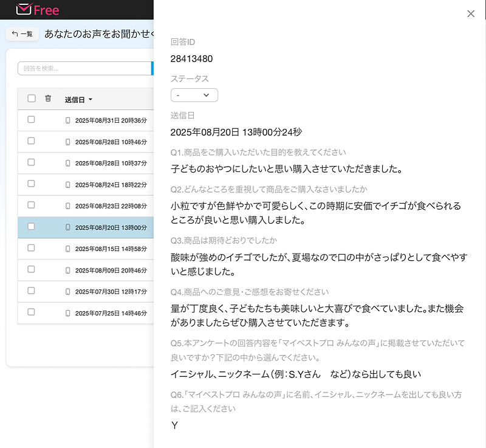Click phone icon in 08月15日 14時58分 row
The height and width of the screenshot is (448, 486).
click(x=68, y=249)
